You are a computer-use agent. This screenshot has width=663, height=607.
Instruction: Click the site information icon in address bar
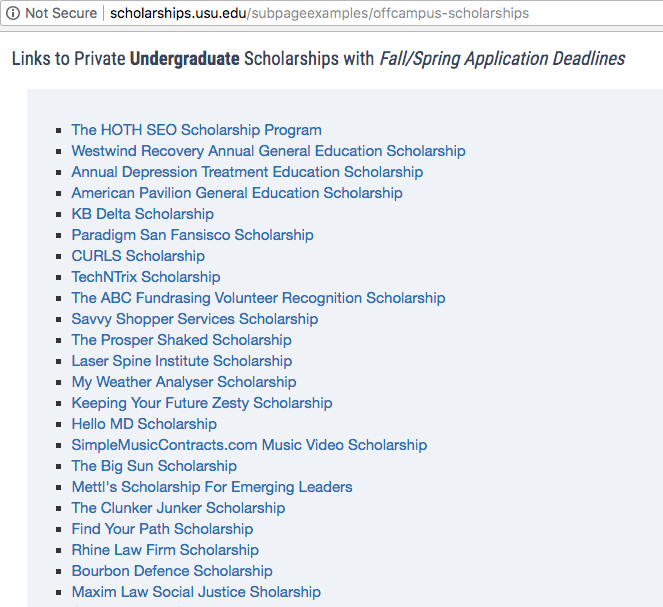(x=13, y=13)
